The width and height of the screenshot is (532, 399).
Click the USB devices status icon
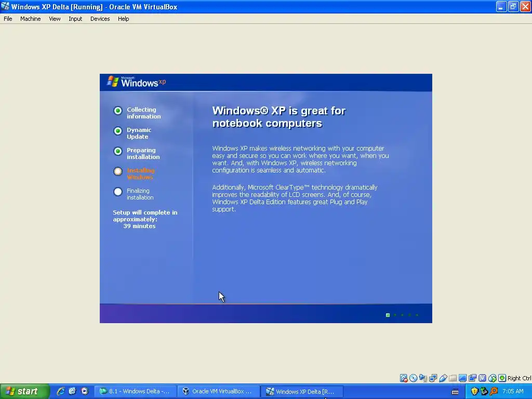443,378
